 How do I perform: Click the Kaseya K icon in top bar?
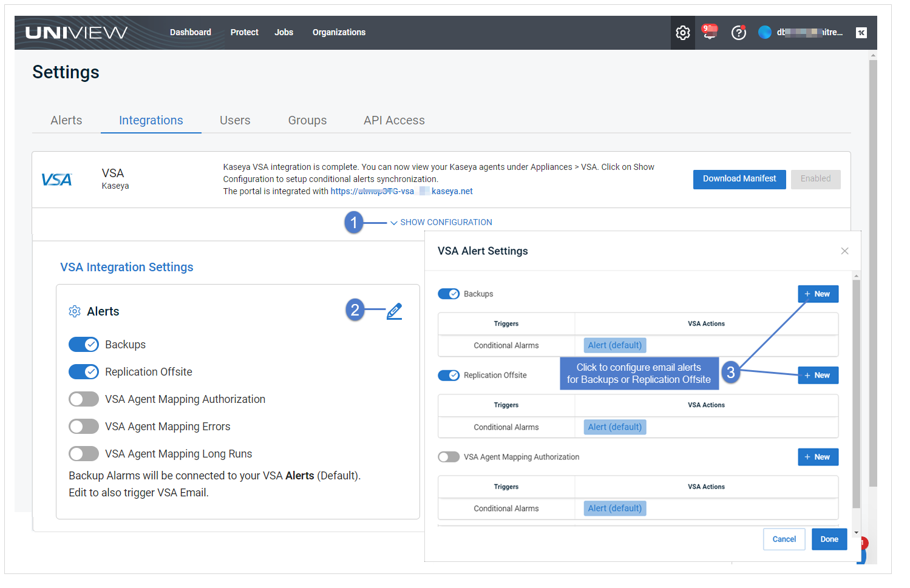click(x=861, y=33)
